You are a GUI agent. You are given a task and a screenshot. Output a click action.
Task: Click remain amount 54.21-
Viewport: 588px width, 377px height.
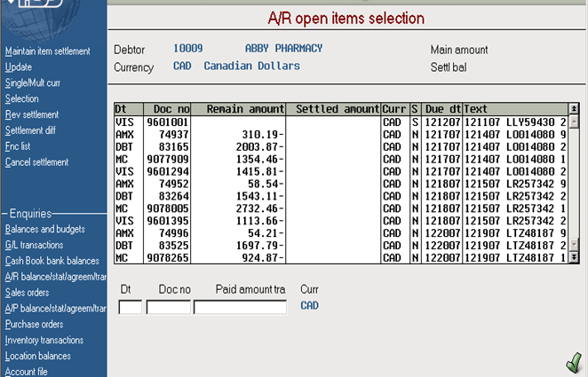tap(266, 233)
